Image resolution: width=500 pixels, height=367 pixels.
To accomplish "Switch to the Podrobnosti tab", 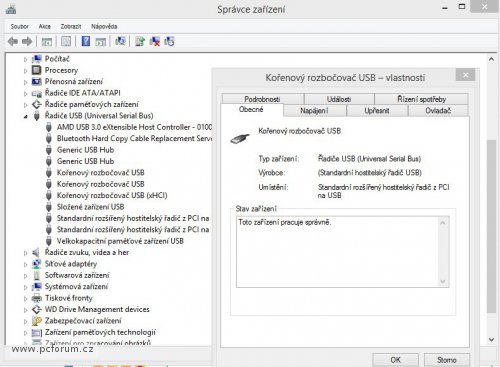I will 262,99.
